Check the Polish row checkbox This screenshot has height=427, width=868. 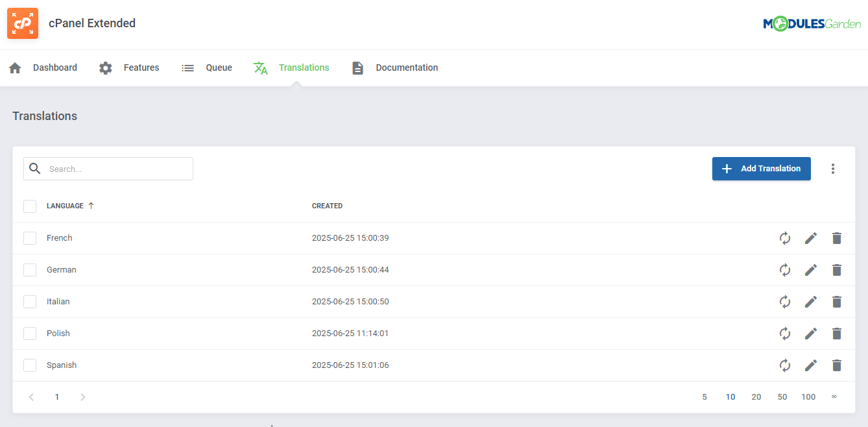(30, 333)
